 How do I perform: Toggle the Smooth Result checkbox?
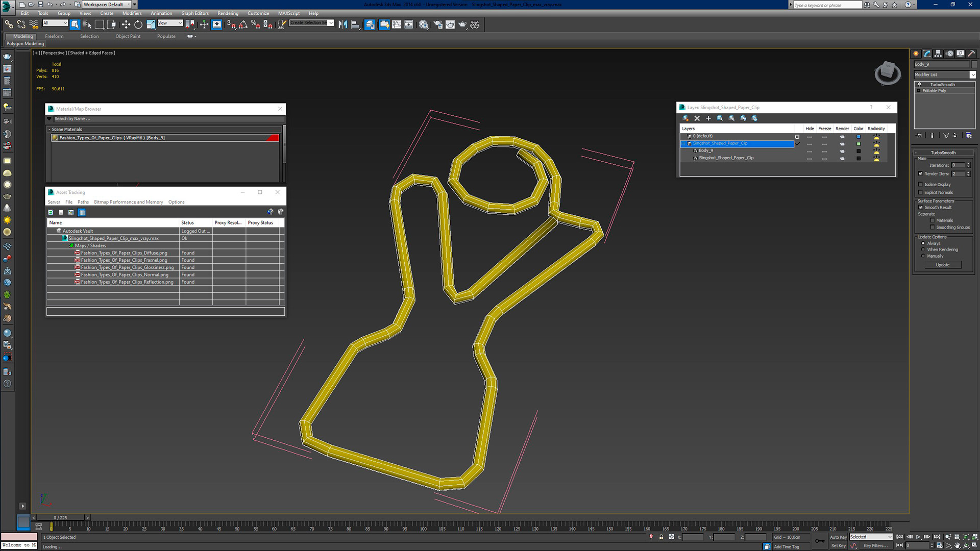(x=921, y=207)
